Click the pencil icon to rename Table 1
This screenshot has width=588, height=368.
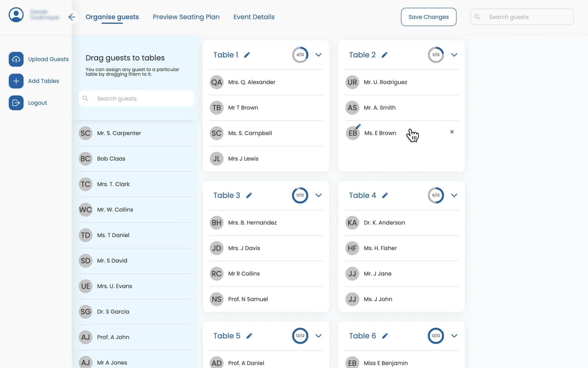(x=247, y=54)
